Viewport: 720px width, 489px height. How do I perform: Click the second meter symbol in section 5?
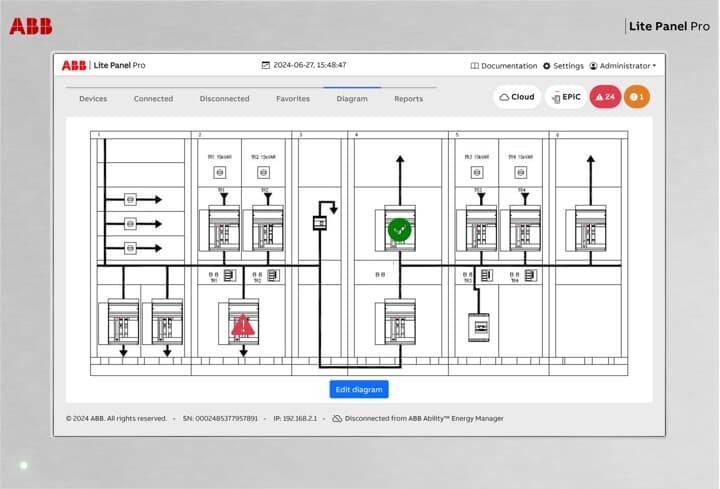click(x=521, y=173)
